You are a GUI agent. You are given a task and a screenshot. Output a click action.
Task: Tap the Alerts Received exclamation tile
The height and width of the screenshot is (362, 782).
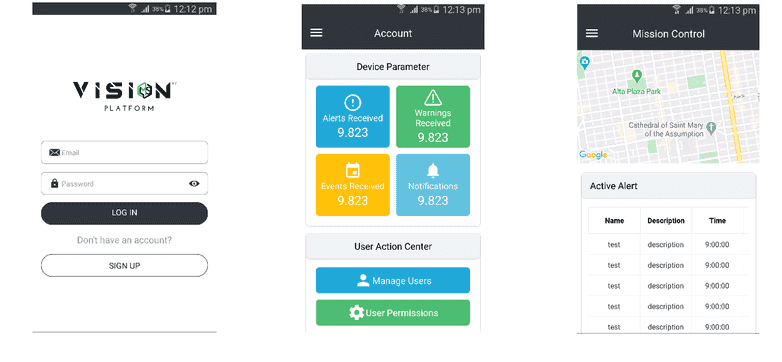[x=353, y=117]
